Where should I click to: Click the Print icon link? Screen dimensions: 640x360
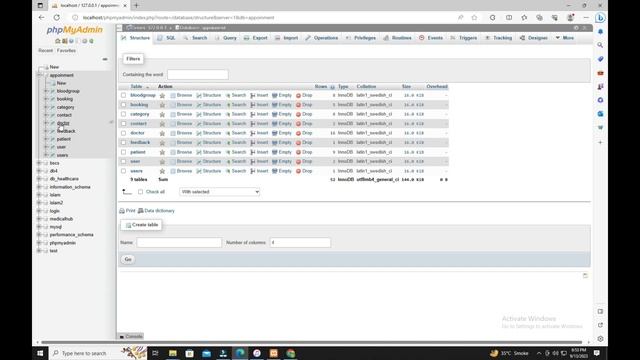[127, 211]
